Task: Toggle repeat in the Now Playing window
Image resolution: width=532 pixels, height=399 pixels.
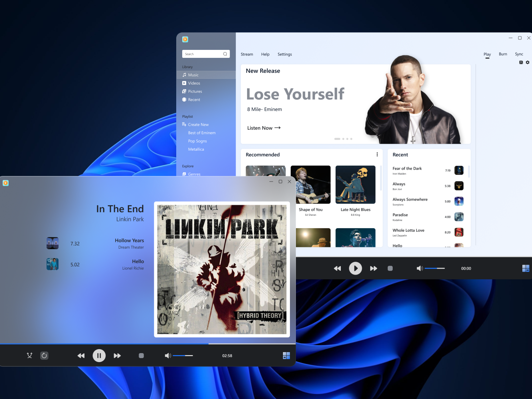Action: [x=44, y=355]
